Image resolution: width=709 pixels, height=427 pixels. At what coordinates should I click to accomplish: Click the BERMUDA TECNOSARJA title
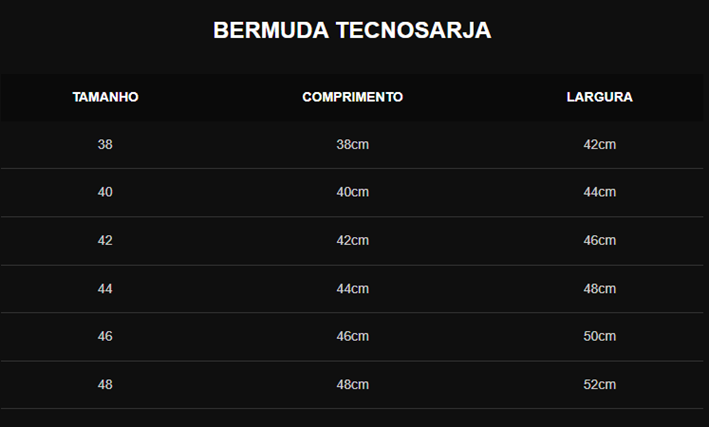click(352, 31)
